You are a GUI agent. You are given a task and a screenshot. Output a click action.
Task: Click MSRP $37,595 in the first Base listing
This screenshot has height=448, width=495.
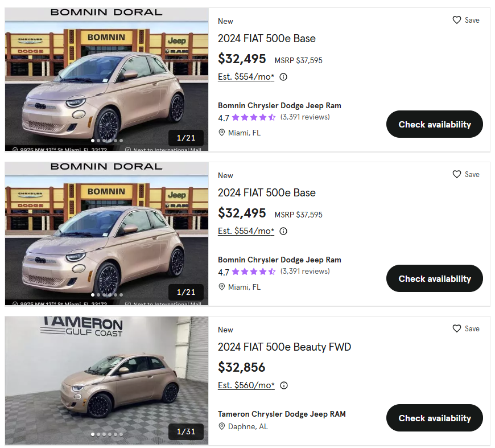click(x=298, y=60)
